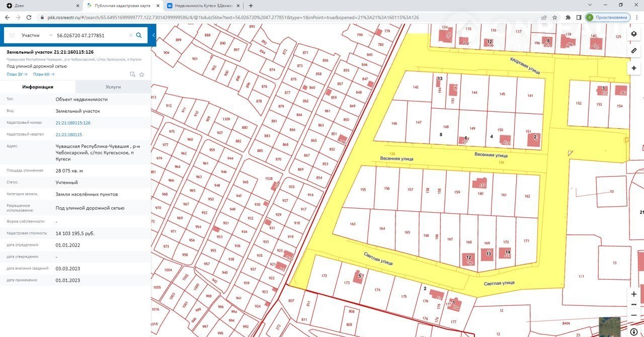Screen dimensions: 644x337
Task: Open cadastral quarter 21:21:160115 link
Action: [68, 135]
